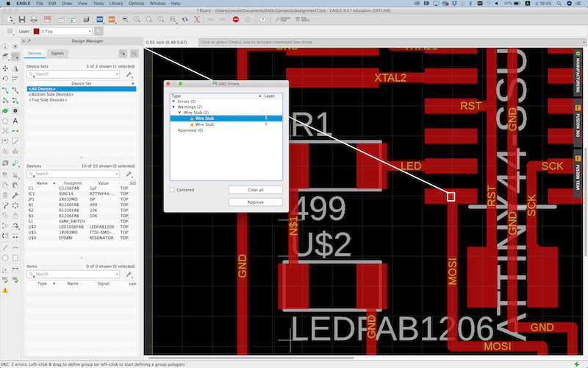Select the Text tool
Image resolution: width=588 pixels, height=368 pixels.
point(15,121)
